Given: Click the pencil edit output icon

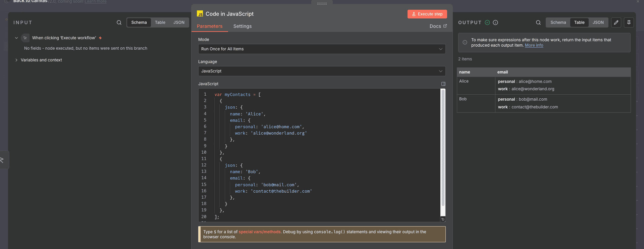Looking at the screenshot, I should pos(616,22).
